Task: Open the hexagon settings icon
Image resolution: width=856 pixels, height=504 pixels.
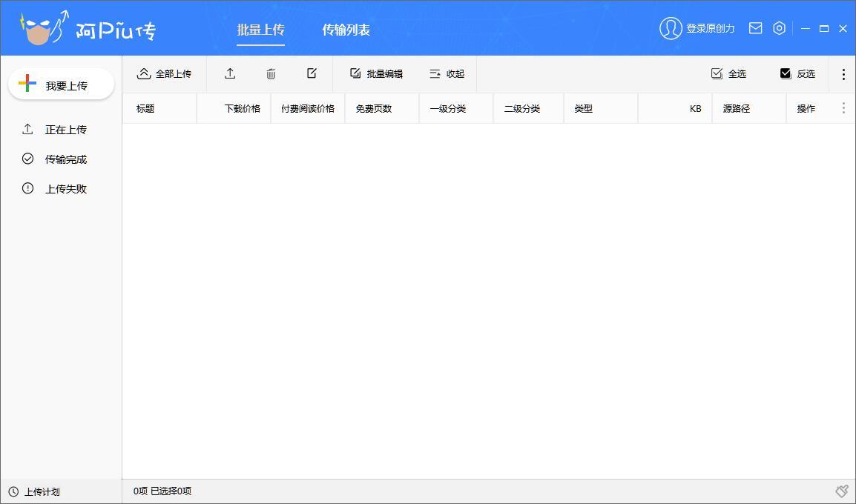Action: tap(779, 28)
